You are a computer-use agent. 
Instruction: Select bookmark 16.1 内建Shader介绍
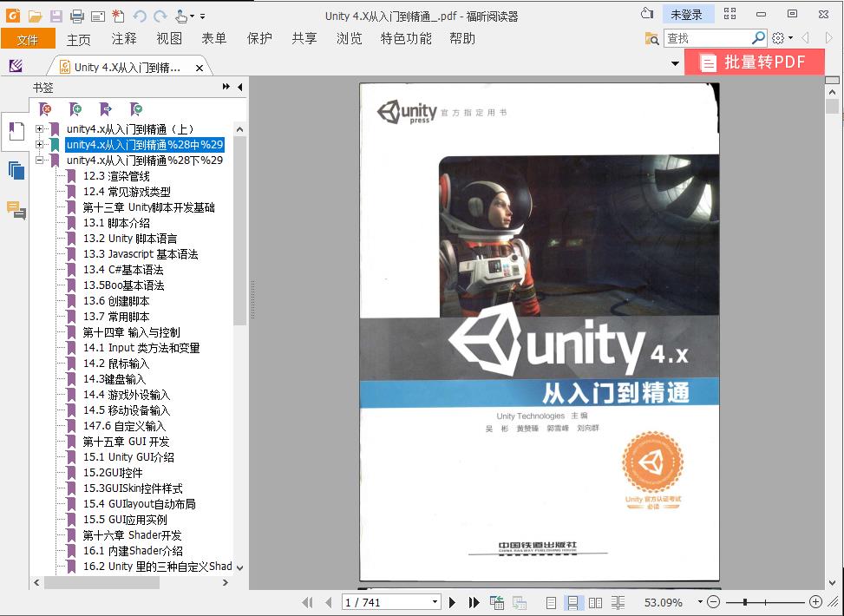tap(133, 551)
